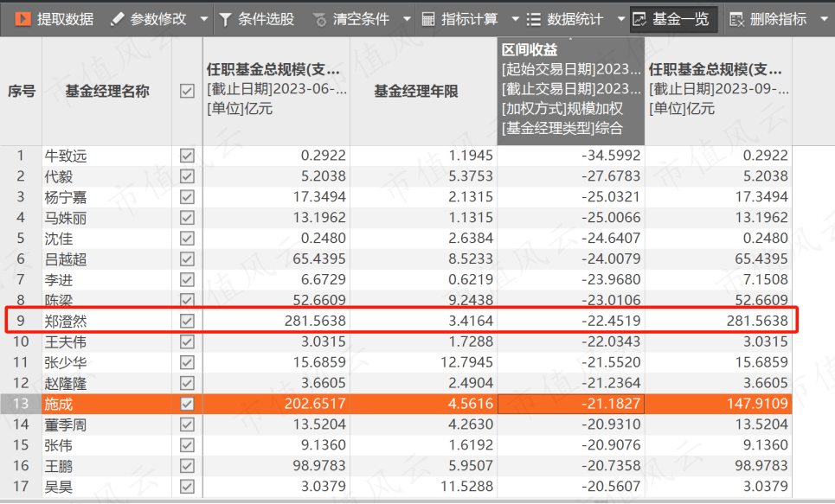Click the 基金经理名称 column header
The width and height of the screenshot is (835, 504).
click(x=106, y=91)
